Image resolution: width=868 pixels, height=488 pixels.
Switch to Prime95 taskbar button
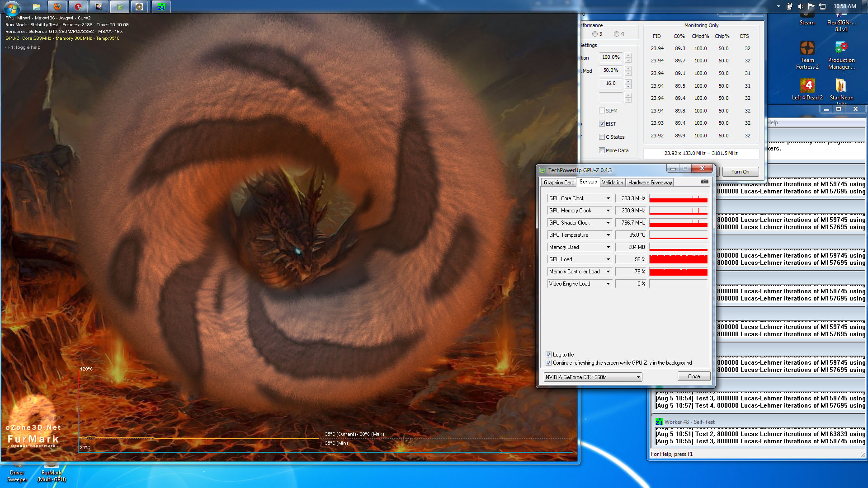click(x=161, y=6)
